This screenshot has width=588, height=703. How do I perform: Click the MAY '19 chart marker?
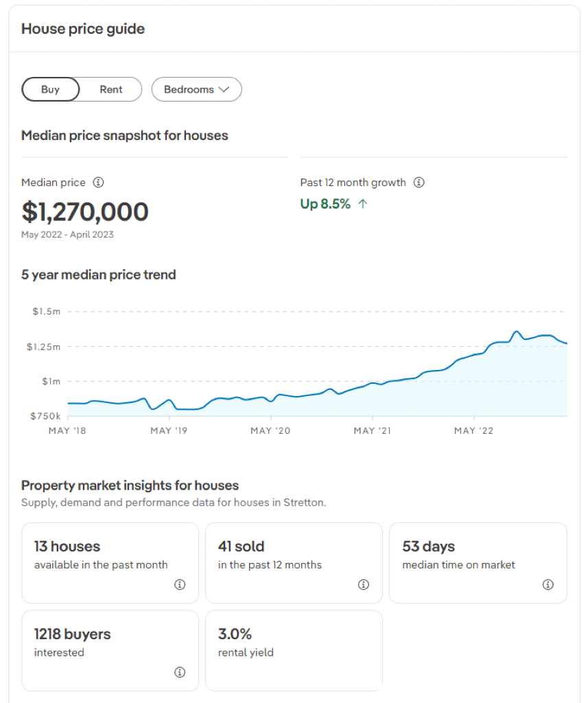pos(169,431)
